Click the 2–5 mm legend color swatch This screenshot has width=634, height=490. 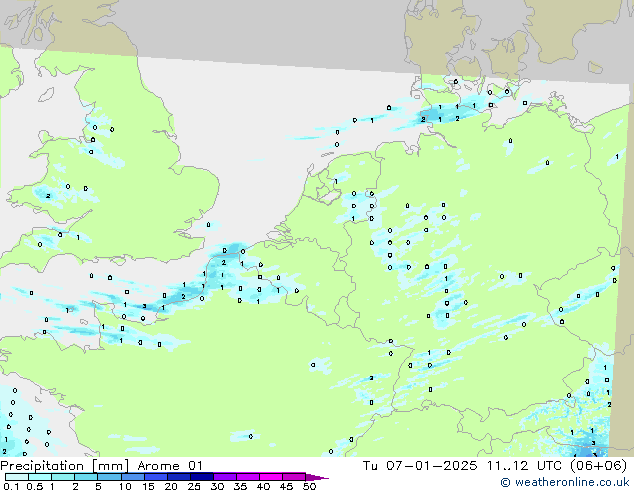[x=86, y=477]
